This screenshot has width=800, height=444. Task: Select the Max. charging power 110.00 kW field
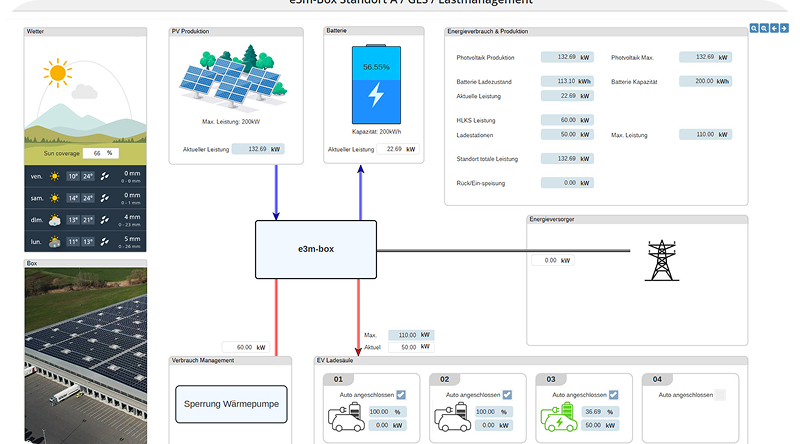pyautogui.click(x=407, y=335)
